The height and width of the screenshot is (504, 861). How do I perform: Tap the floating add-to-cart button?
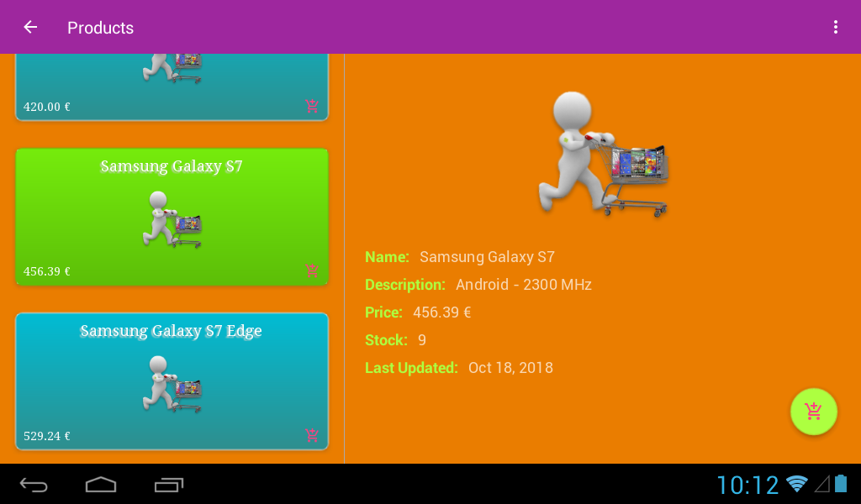point(813,412)
